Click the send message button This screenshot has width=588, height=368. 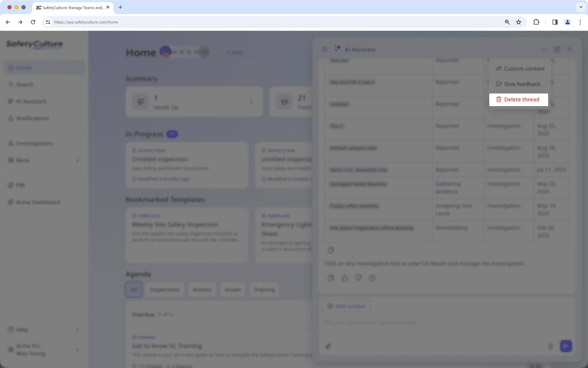(566, 346)
